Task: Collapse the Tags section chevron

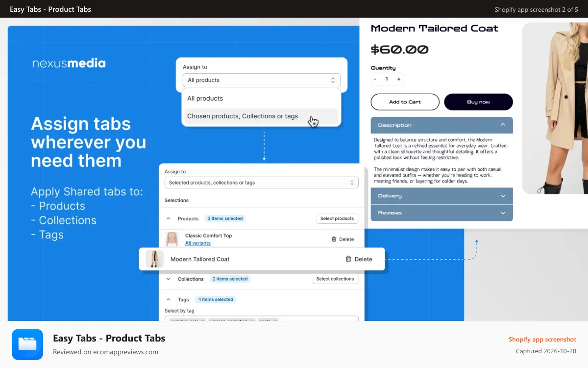Action: pyautogui.click(x=169, y=299)
